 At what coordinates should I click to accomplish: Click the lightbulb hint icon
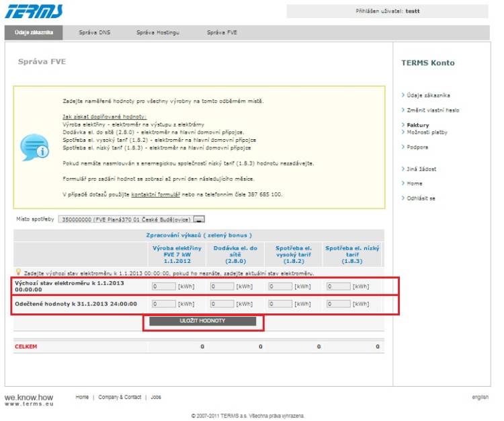18,272
